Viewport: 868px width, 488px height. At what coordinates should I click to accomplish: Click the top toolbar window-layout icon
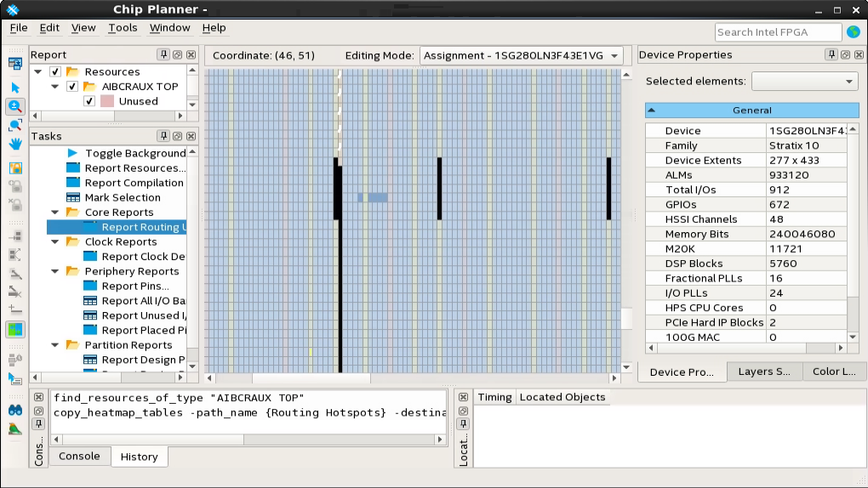coord(15,64)
